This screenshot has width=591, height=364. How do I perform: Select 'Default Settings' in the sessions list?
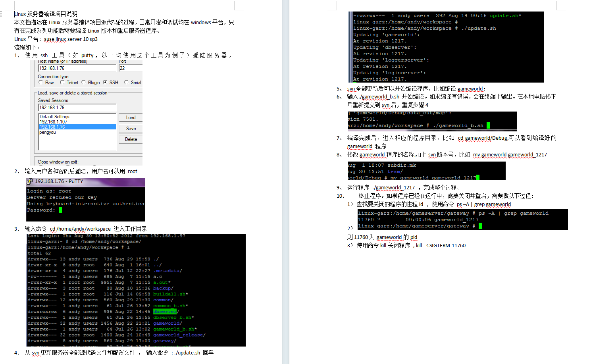54,117
